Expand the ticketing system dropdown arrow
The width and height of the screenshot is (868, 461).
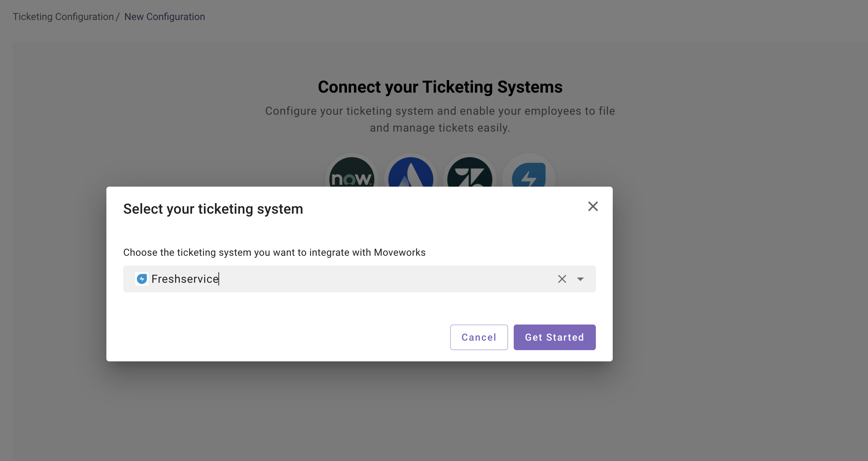click(580, 279)
